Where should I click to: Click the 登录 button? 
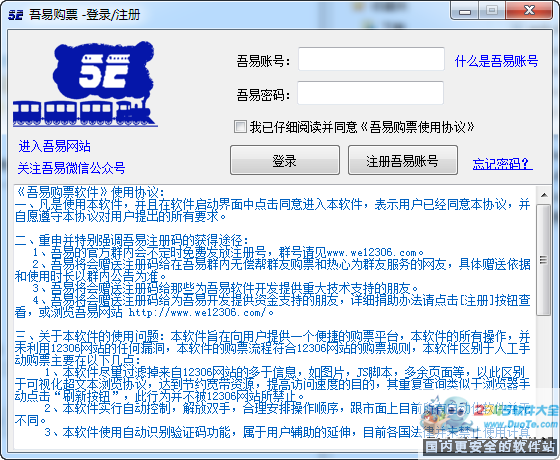tap(285, 160)
